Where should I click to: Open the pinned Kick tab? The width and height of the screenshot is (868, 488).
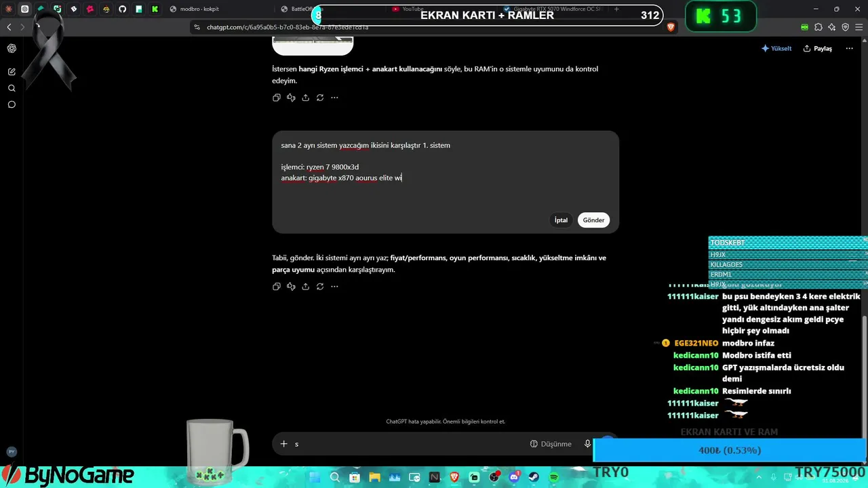(155, 9)
